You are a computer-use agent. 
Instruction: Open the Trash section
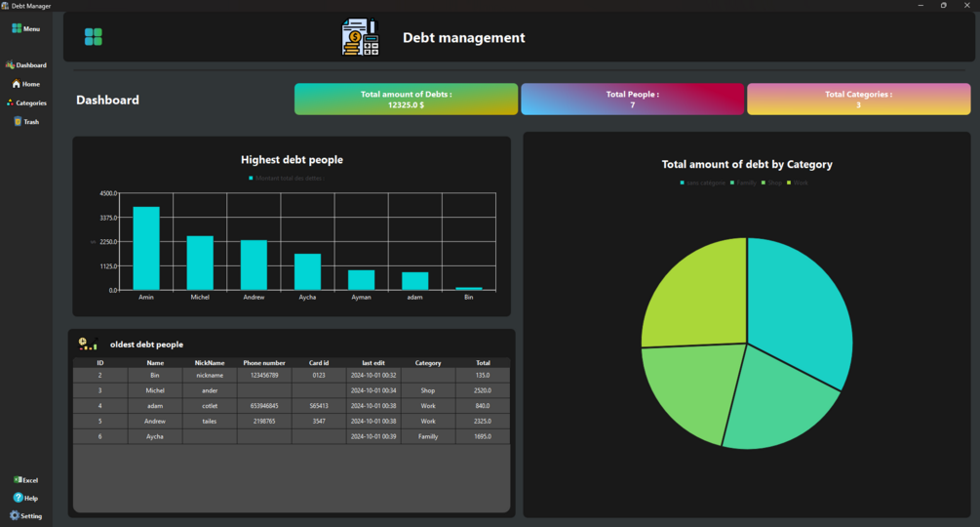point(26,121)
